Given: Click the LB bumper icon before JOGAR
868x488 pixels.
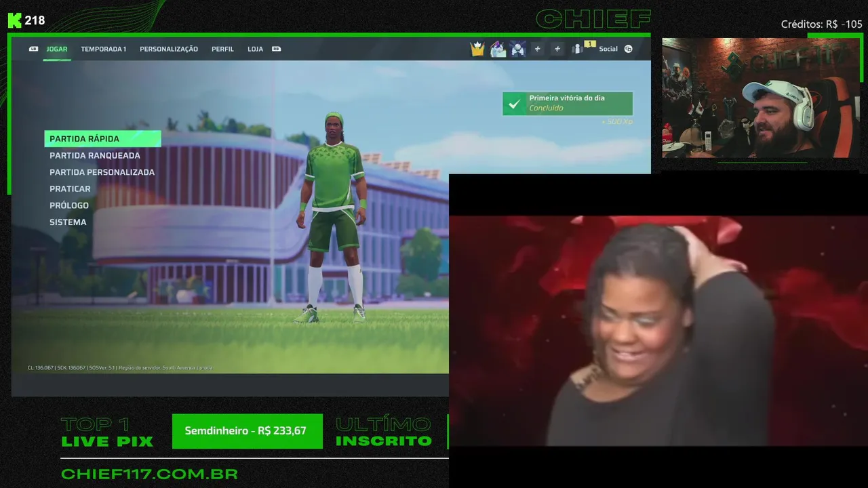Looking at the screenshot, I should 34,49.
